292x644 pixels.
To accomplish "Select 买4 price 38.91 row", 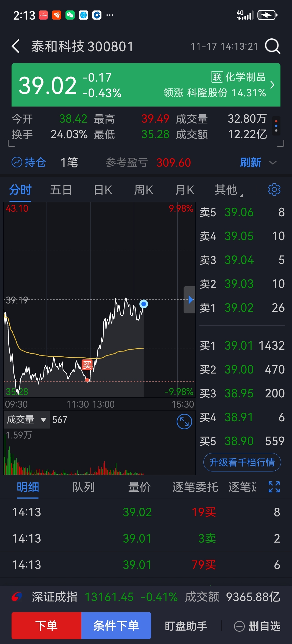I will click(x=242, y=417).
